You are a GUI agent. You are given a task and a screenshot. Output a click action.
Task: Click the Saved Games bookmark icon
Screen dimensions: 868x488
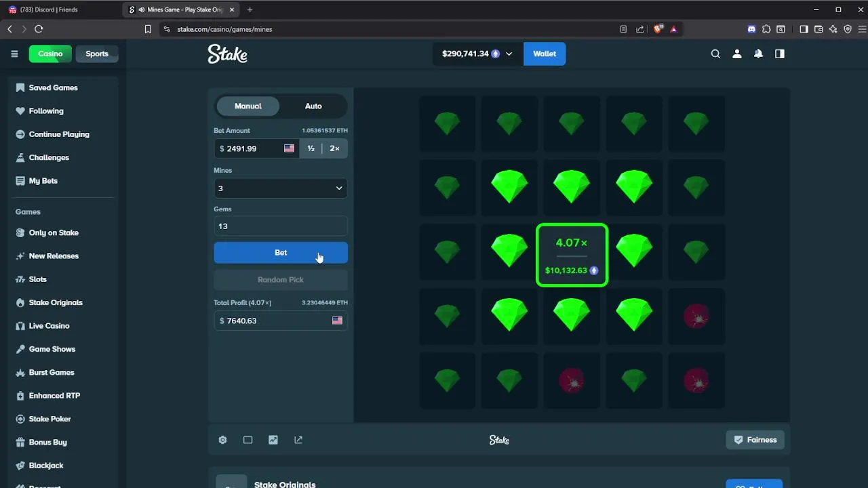tap(20, 87)
